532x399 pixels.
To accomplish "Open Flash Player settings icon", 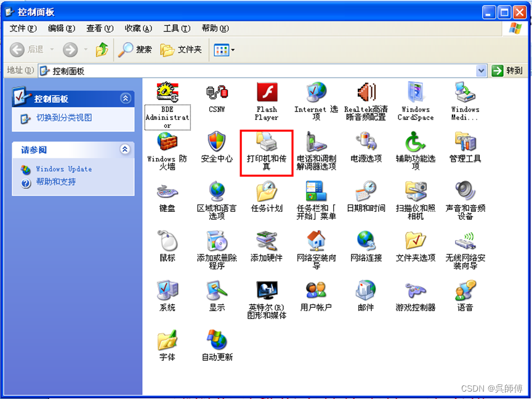I will pyautogui.click(x=267, y=92).
